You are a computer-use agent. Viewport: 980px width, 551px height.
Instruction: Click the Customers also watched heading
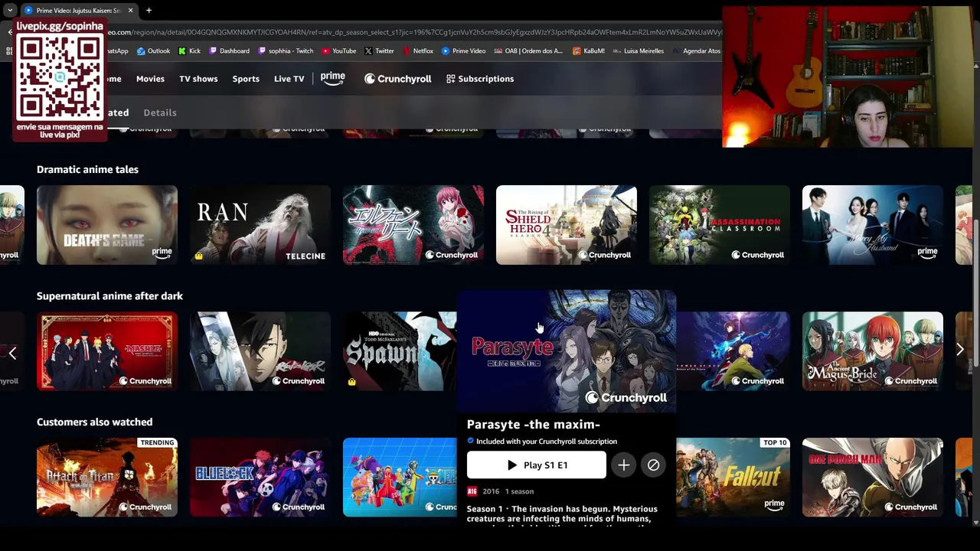click(x=94, y=422)
